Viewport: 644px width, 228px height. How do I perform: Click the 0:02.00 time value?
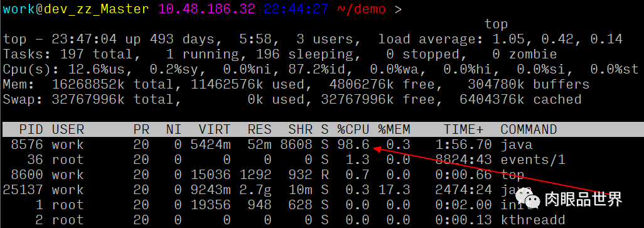[463, 205]
